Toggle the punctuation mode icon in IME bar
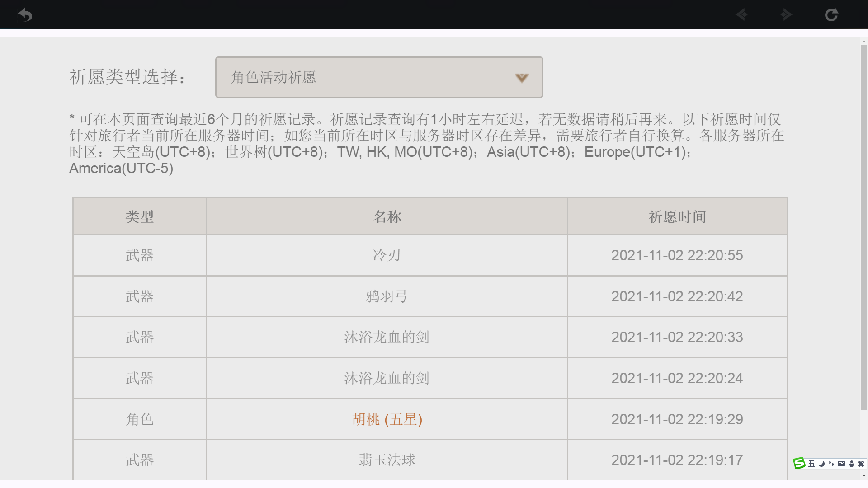The height and width of the screenshot is (488, 868). coord(831,464)
